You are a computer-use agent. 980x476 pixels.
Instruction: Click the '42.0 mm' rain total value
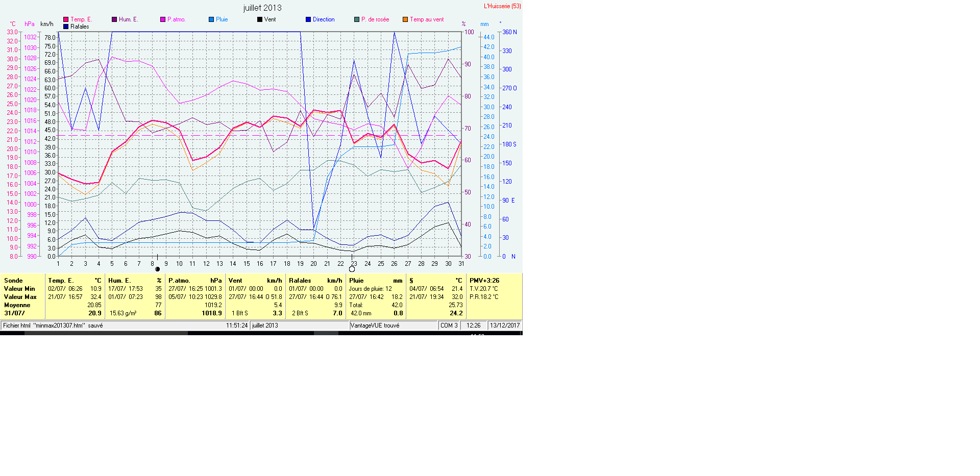(x=361, y=313)
